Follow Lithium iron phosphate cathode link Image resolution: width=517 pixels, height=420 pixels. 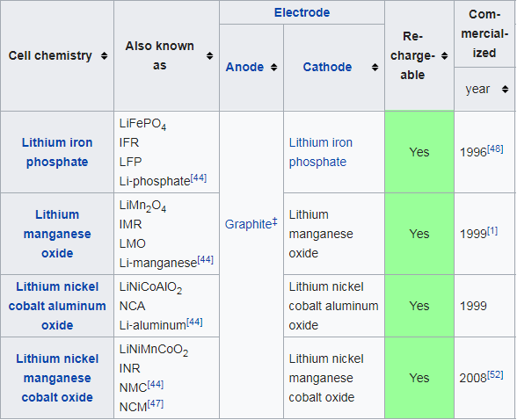(320, 152)
